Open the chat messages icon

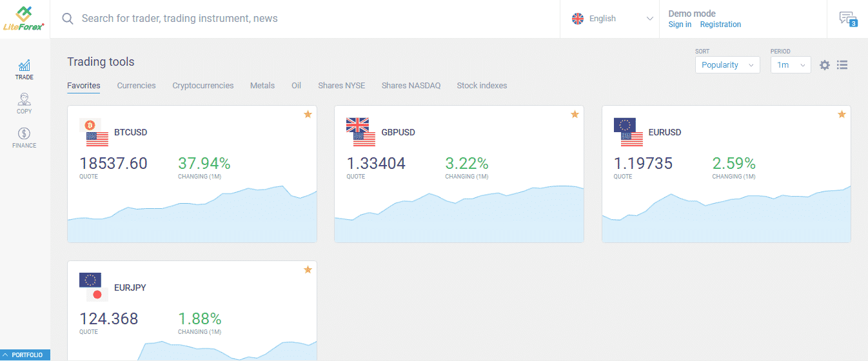coord(847,19)
